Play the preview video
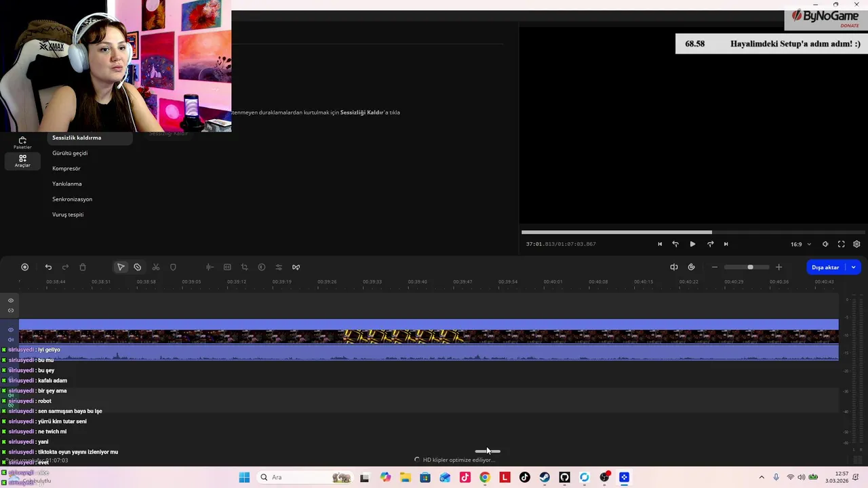The image size is (868, 488). point(692,244)
